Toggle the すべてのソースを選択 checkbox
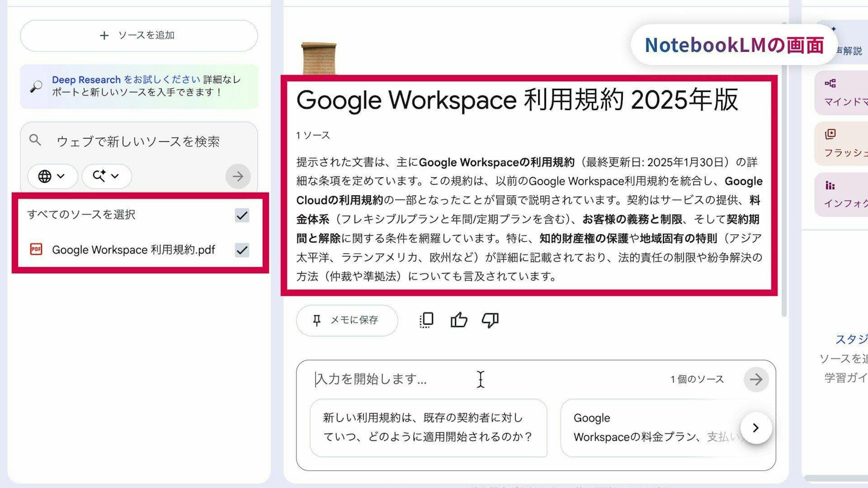Screen dimensions: 868x488 pos(242,215)
